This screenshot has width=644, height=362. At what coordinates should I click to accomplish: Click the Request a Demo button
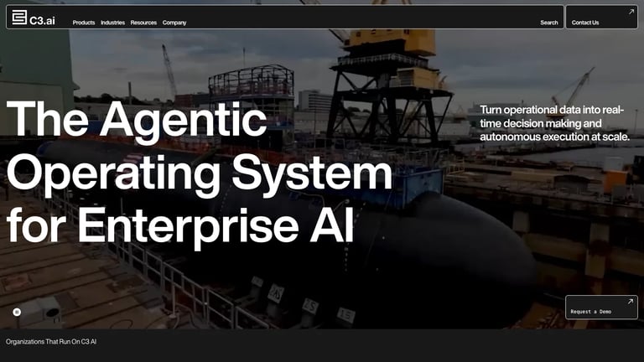pos(601,307)
